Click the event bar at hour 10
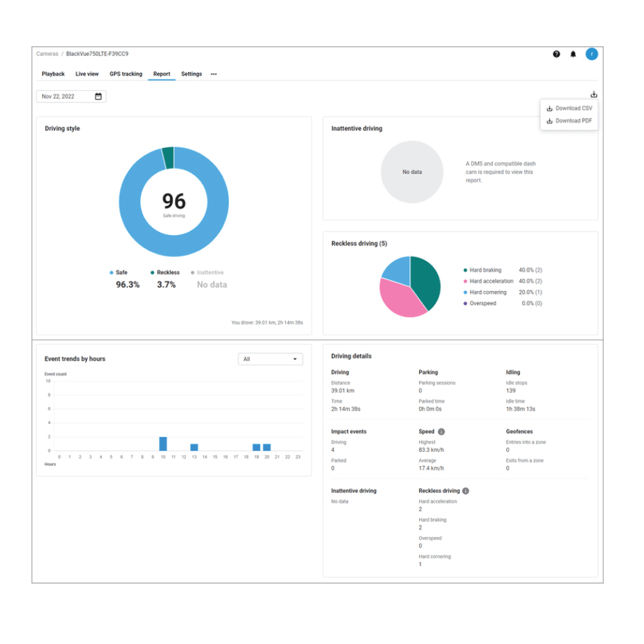Image resolution: width=644 pixels, height=644 pixels. [x=163, y=444]
